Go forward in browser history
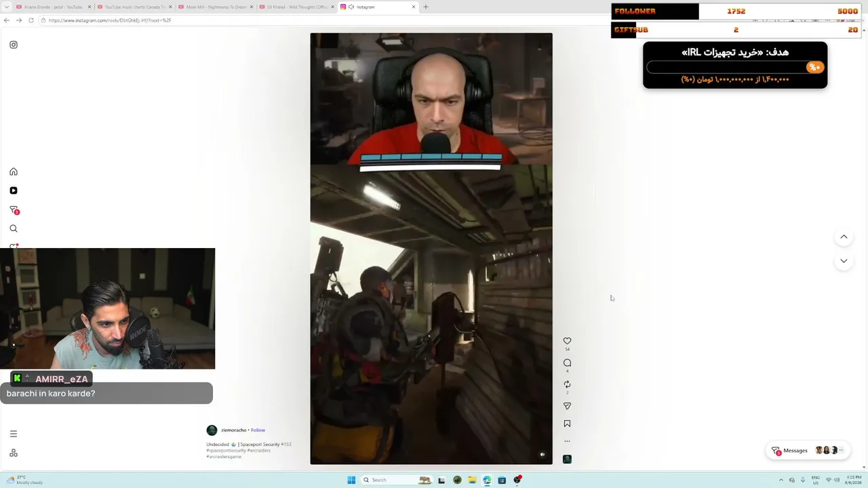This screenshot has height=488, width=868. (x=19, y=20)
